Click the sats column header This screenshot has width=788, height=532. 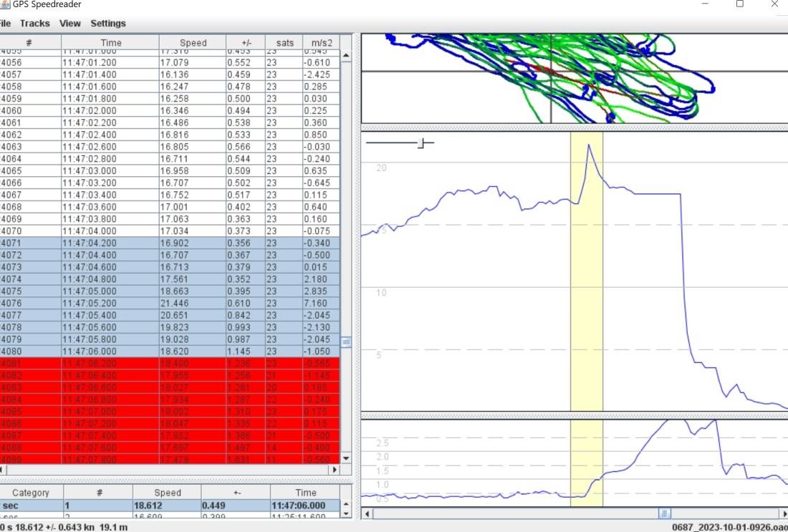[284, 42]
